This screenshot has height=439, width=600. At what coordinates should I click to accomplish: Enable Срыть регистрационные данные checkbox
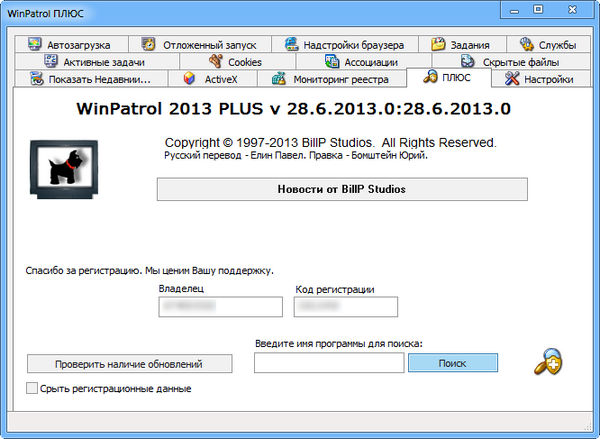click(x=32, y=388)
